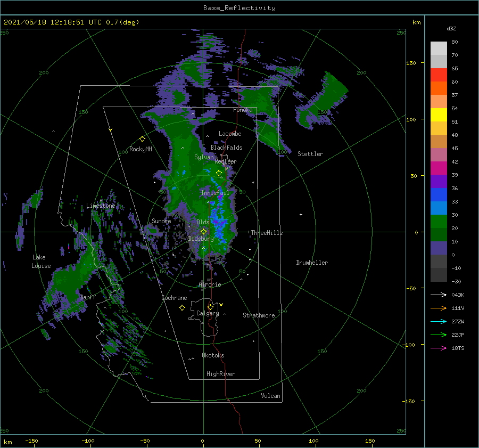Select the light gray 80-70 dBZ swatch
479x448 pixels.
click(439, 48)
